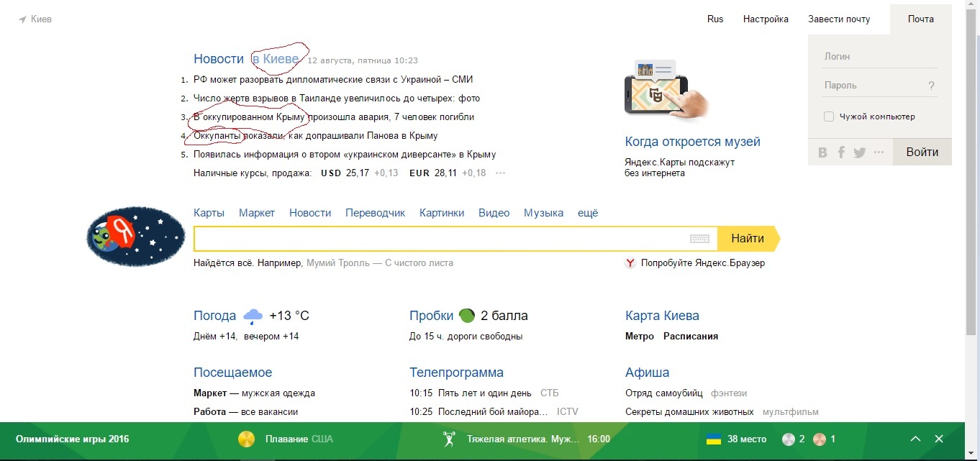The image size is (980, 461).
Task: Open the Картинки service tab
Action: (442, 213)
